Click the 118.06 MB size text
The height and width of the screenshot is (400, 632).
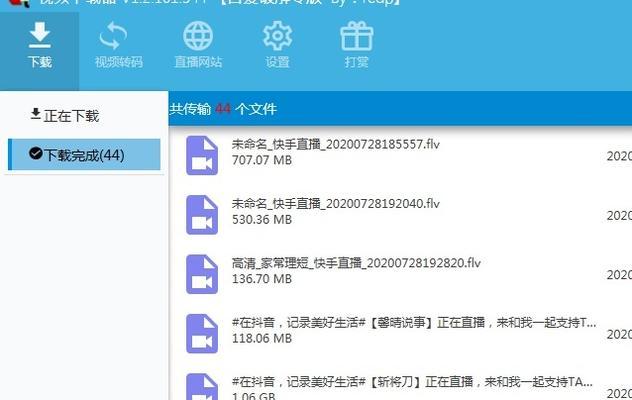[262, 338]
